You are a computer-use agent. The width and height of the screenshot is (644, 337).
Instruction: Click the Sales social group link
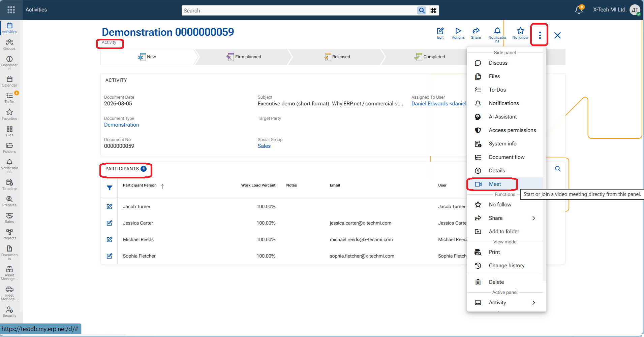[264, 146]
